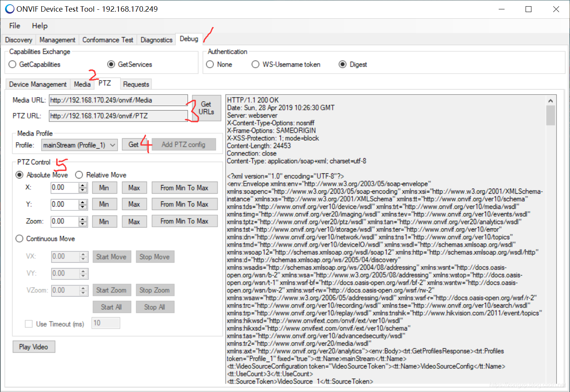
Task: Click the Get URLs button
Action: (206, 108)
